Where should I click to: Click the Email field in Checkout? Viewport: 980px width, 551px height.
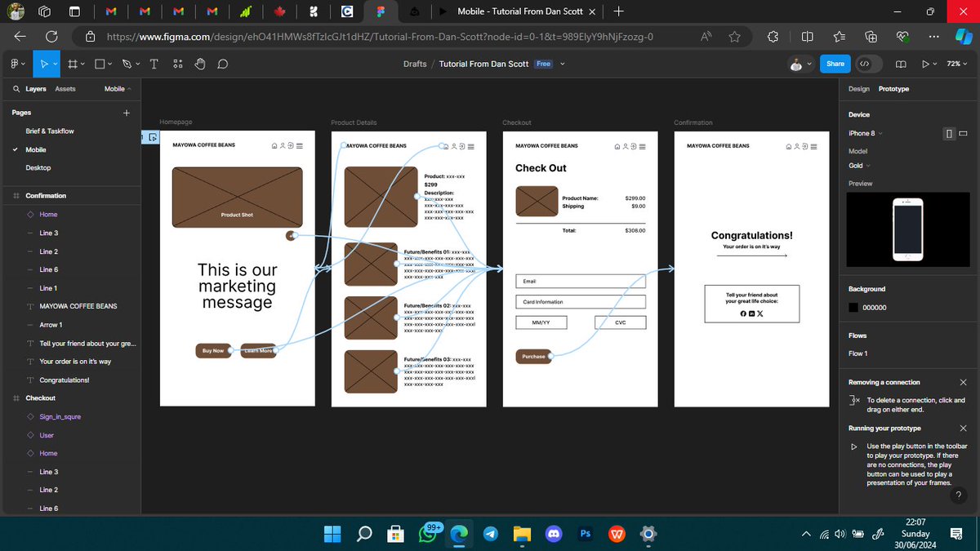click(581, 281)
